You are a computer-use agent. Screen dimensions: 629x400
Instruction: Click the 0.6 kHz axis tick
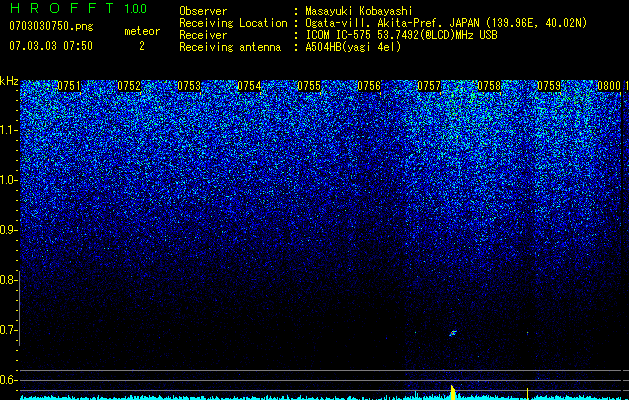[x=9, y=380]
